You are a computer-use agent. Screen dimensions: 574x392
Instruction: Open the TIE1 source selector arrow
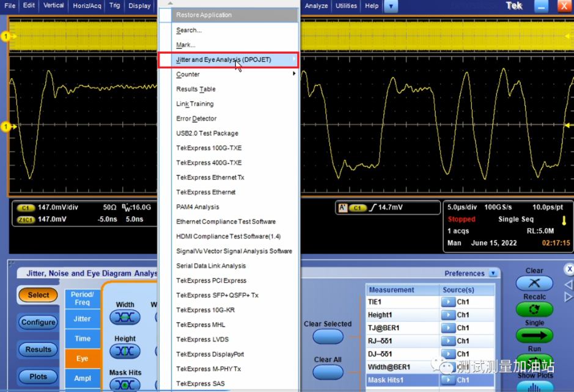point(447,302)
